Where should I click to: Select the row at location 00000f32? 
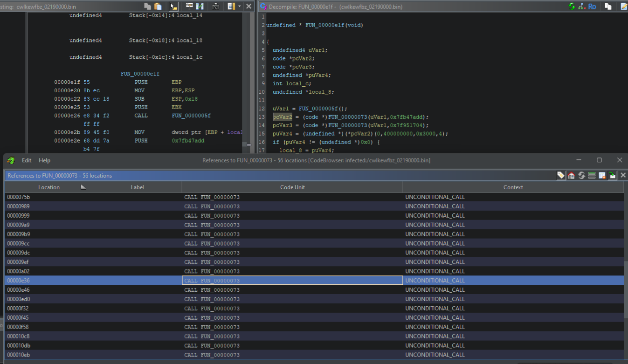coord(314,308)
